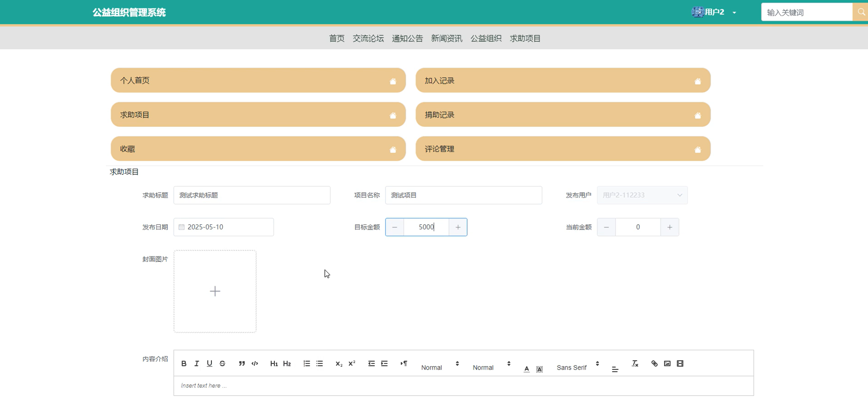The height and width of the screenshot is (411, 868).
Task: Increase 目标金额 with plus button
Action: click(458, 227)
